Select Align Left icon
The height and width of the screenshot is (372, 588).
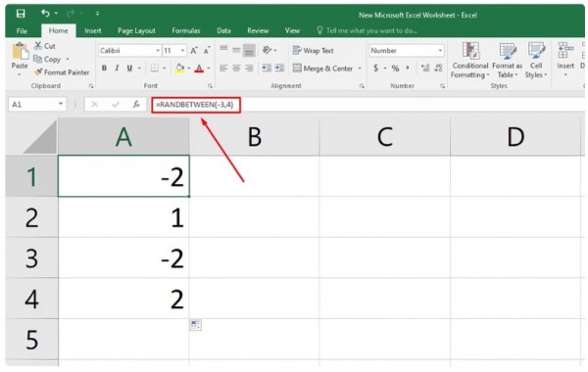tap(223, 68)
